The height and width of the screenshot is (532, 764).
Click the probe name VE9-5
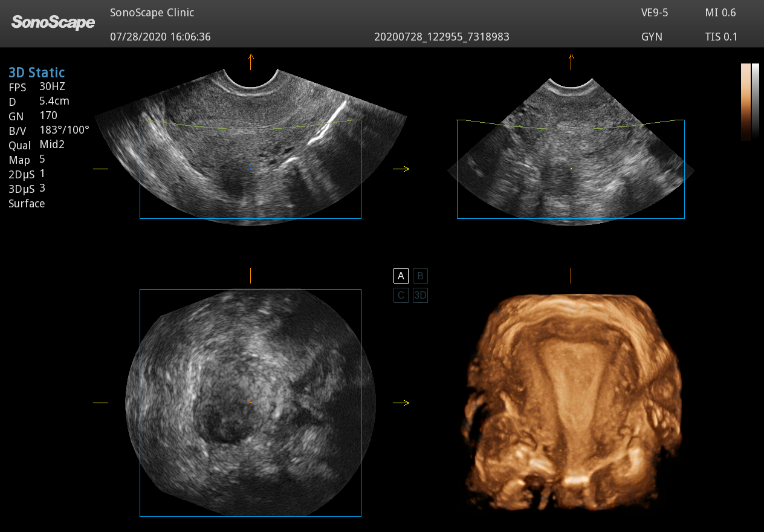(655, 13)
